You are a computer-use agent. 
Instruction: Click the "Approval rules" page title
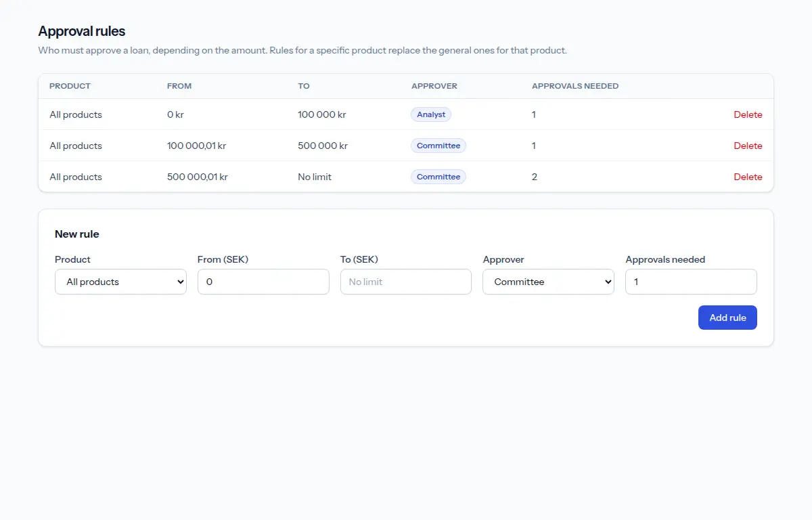tap(82, 31)
